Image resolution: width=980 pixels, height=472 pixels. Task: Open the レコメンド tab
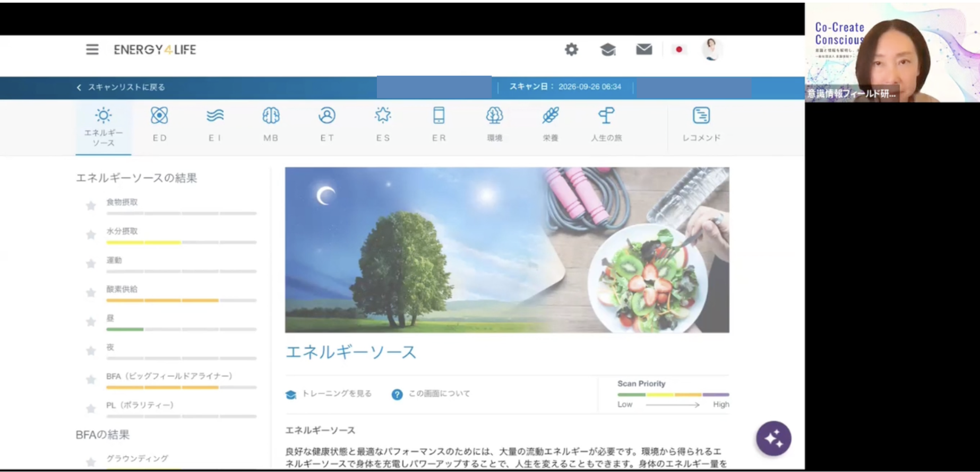coord(701,125)
